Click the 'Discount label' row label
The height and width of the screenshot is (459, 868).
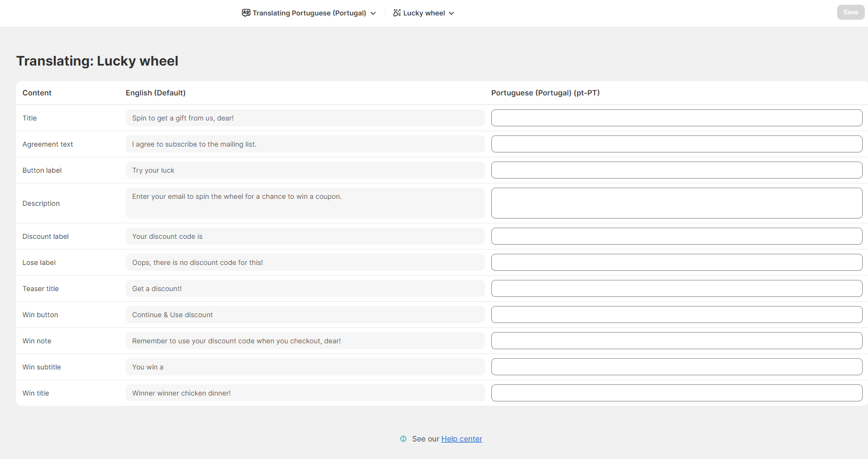click(x=45, y=237)
